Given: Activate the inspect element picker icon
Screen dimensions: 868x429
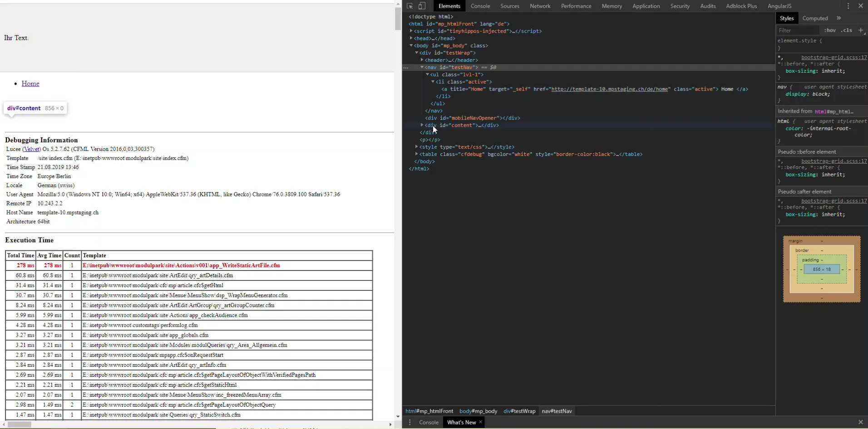Looking at the screenshot, I should click(x=409, y=6).
